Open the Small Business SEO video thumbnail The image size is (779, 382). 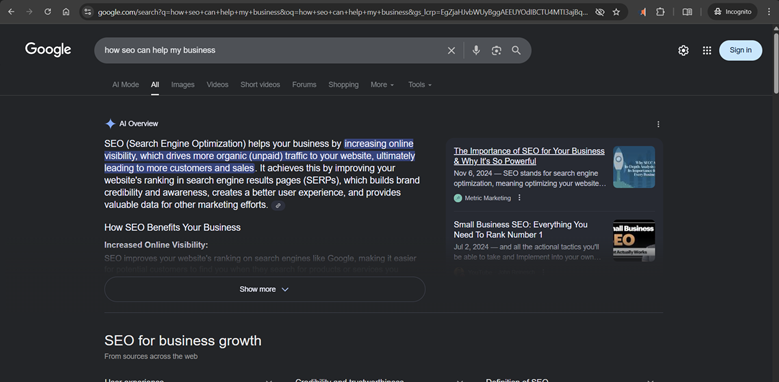click(634, 240)
